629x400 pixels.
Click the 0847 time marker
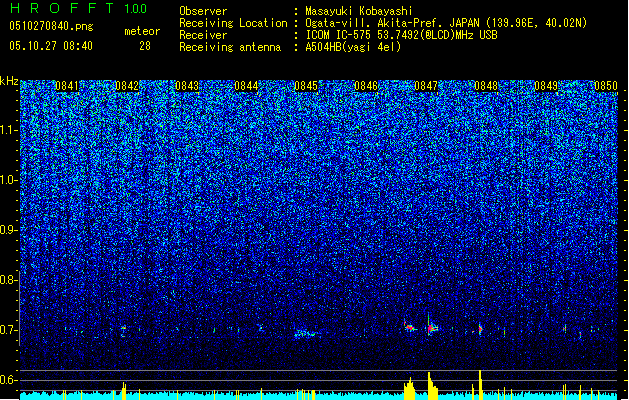pyautogui.click(x=426, y=86)
